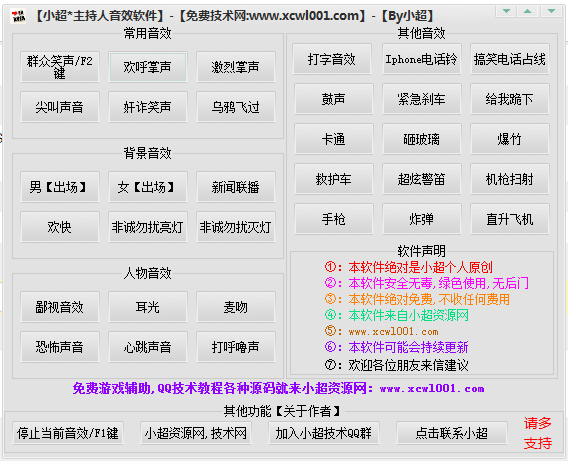This screenshot has height=461, width=568.
Task: Play the 给我跪下 sound clip
Action: pyautogui.click(x=510, y=99)
